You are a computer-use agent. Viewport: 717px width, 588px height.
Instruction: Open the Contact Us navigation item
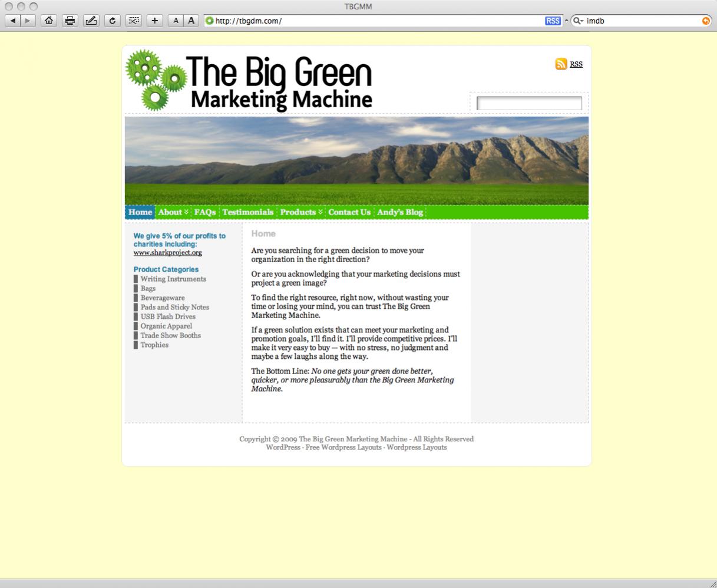click(x=349, y=212)
